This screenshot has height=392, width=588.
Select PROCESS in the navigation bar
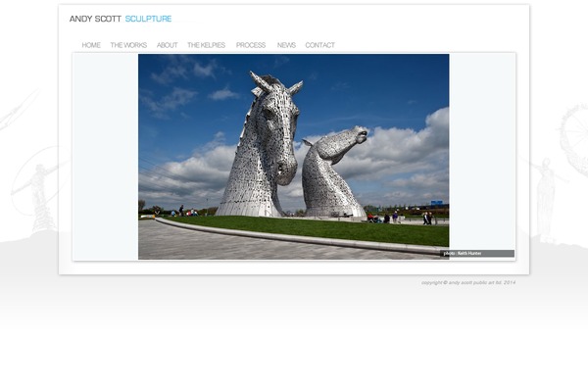click(x=251, y=45)
